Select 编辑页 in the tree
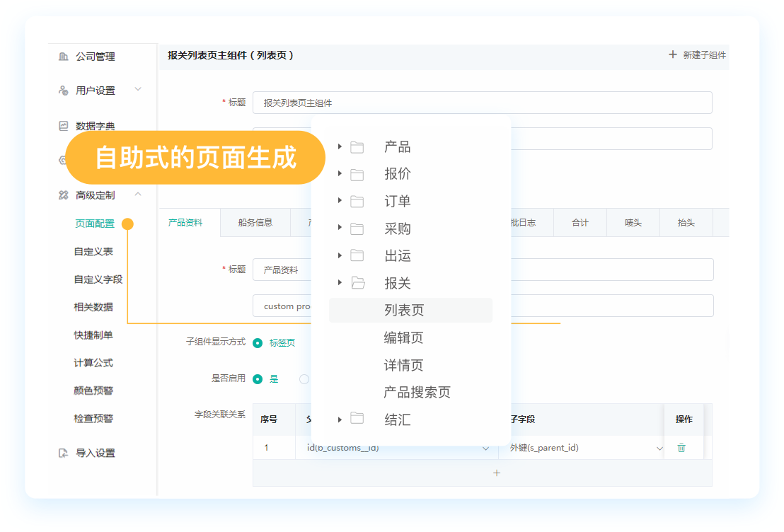This screenshot has width=784, height=532. [403, 338]
